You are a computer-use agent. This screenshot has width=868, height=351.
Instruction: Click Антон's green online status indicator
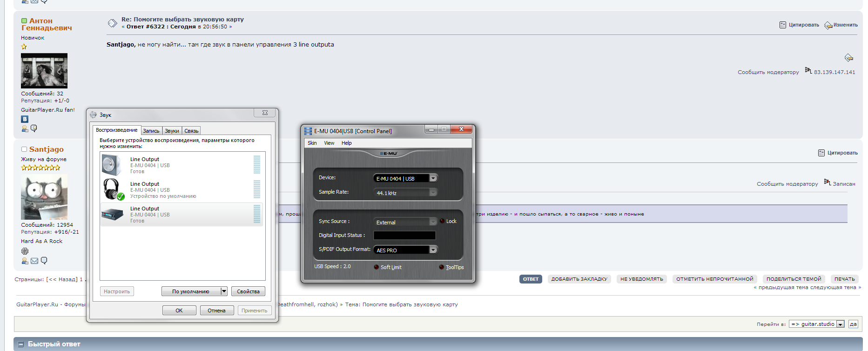pos(24,21)
